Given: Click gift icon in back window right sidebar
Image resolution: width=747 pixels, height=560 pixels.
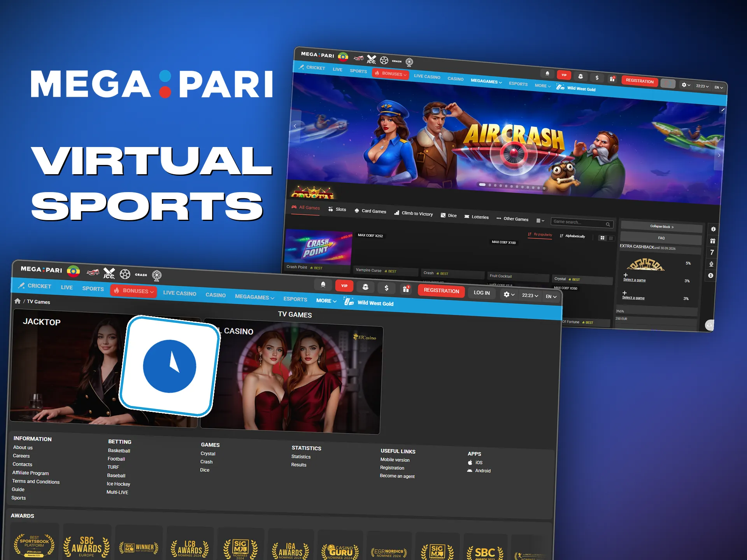Looking at the screenshot, I should pyautogui.click(x=713, y=241).
